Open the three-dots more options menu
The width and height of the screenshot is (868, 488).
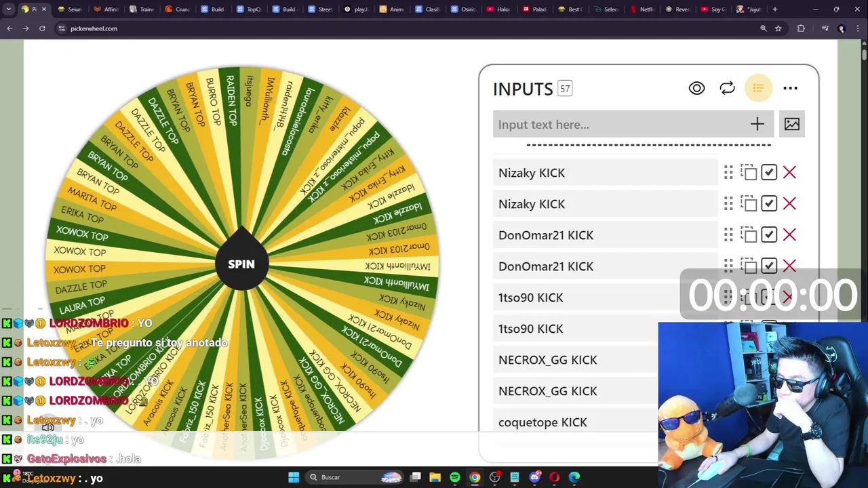click(x=790, y=88)
